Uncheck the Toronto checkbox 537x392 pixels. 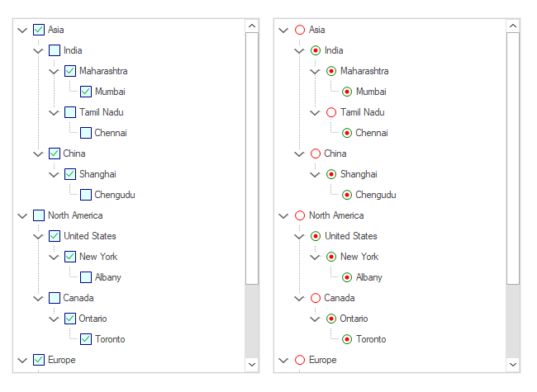[86, 339]
